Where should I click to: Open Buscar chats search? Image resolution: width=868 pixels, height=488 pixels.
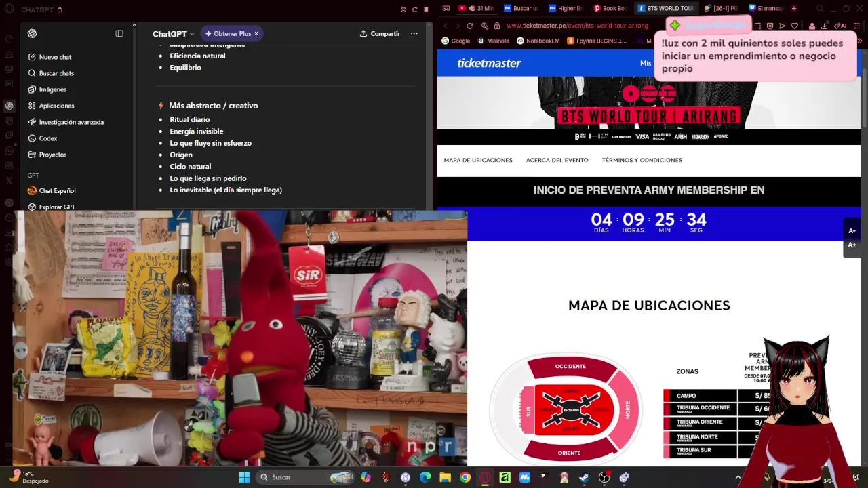[51, 73]
